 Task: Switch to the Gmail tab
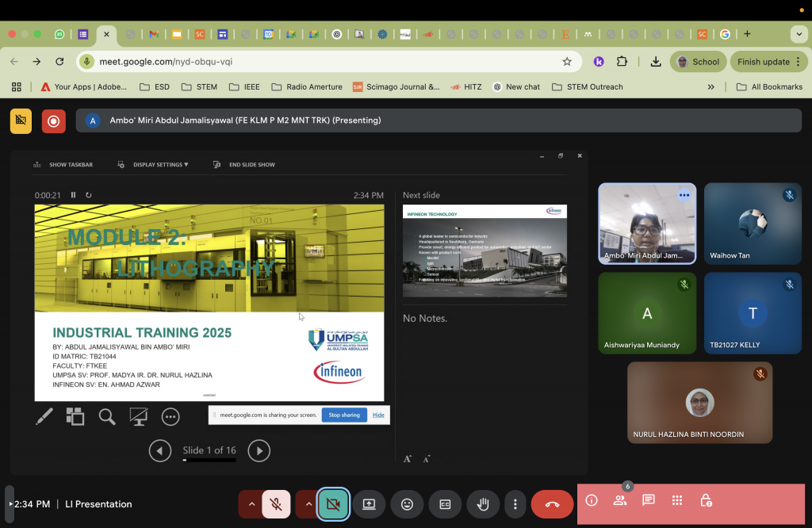coord(154,34)
